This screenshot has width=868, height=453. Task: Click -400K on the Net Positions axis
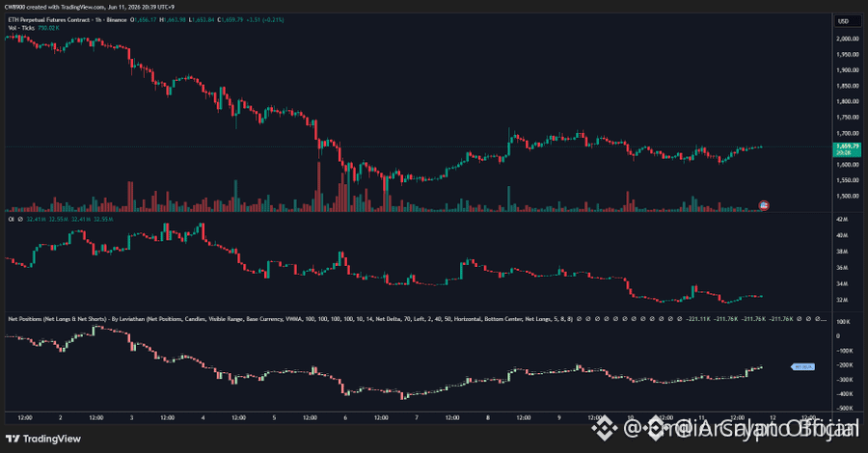[844, 394]
